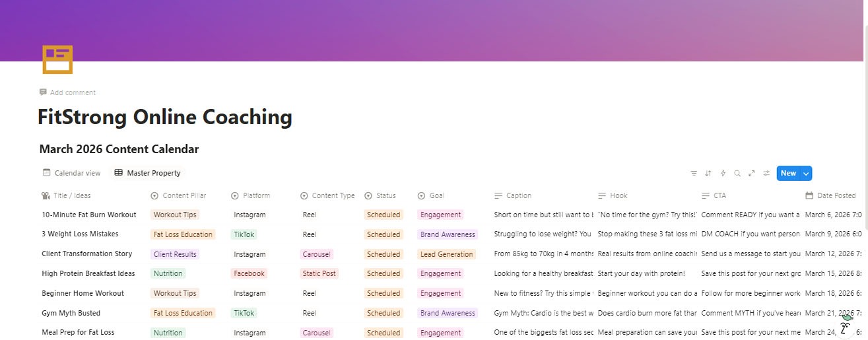Click the Content Pillar select-type icon
The width and height of the screenshot is (868, 340).
154,195
